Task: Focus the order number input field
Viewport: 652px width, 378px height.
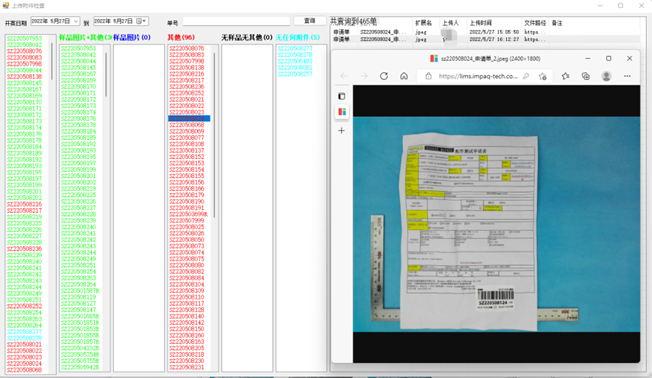Action: pyautogui.click(x=236, y=21)
